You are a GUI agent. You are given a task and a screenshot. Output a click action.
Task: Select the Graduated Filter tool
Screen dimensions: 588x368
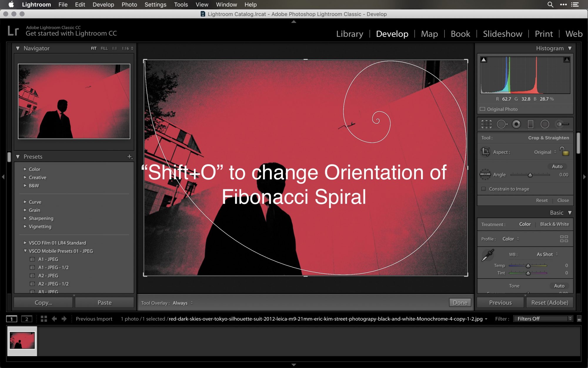pyautogui.click(x=530, y=124)
